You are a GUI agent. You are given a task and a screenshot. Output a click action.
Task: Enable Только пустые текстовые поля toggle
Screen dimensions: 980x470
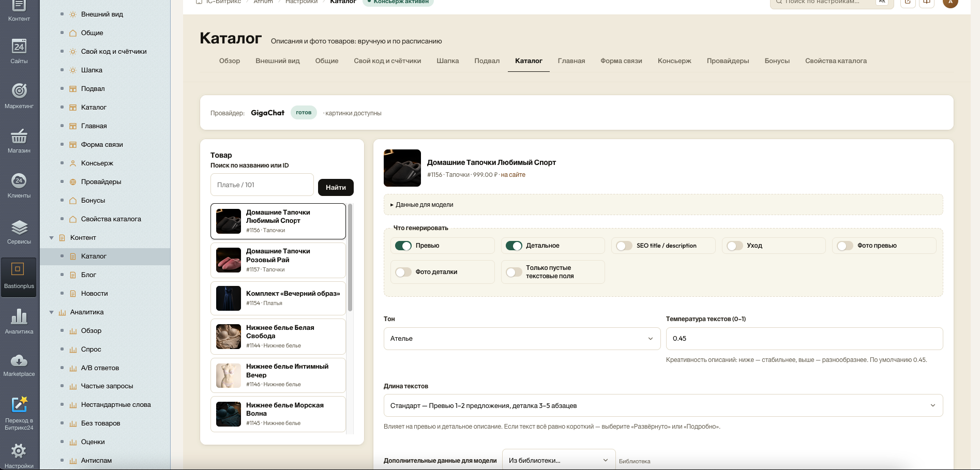click(514, 272)
